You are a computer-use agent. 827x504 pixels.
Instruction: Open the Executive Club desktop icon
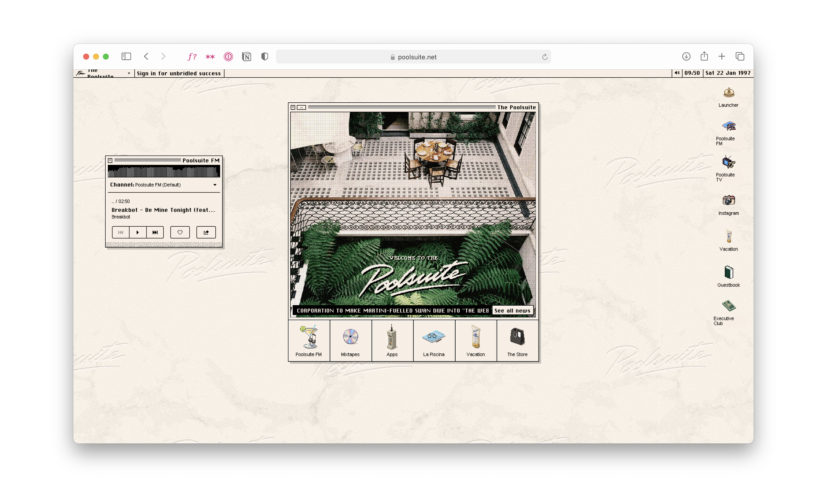point(728,312)
